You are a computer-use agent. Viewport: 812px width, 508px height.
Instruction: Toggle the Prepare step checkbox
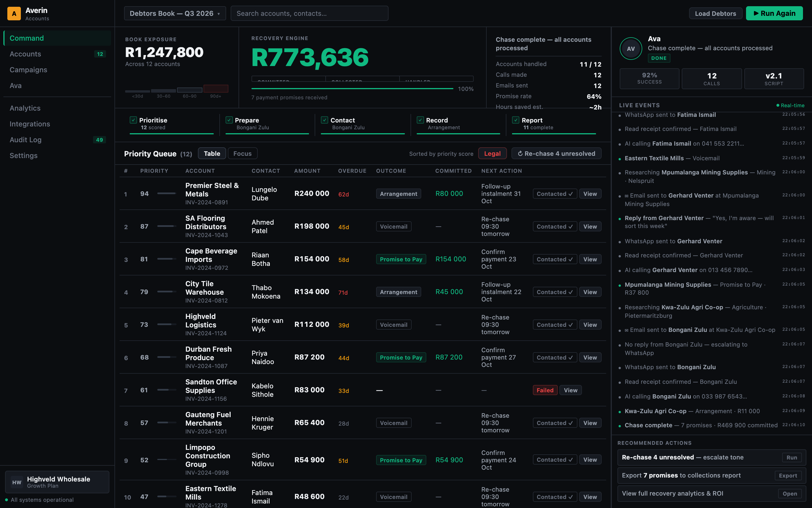tap(229, 120)
